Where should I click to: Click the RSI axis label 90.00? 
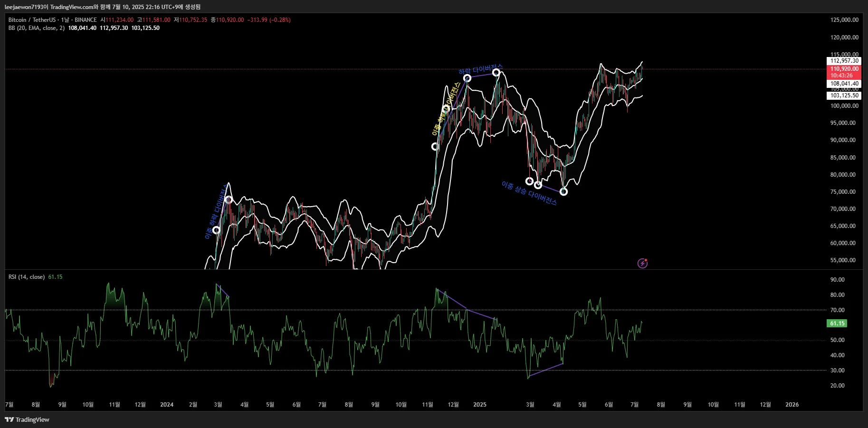tap(837, 280)
